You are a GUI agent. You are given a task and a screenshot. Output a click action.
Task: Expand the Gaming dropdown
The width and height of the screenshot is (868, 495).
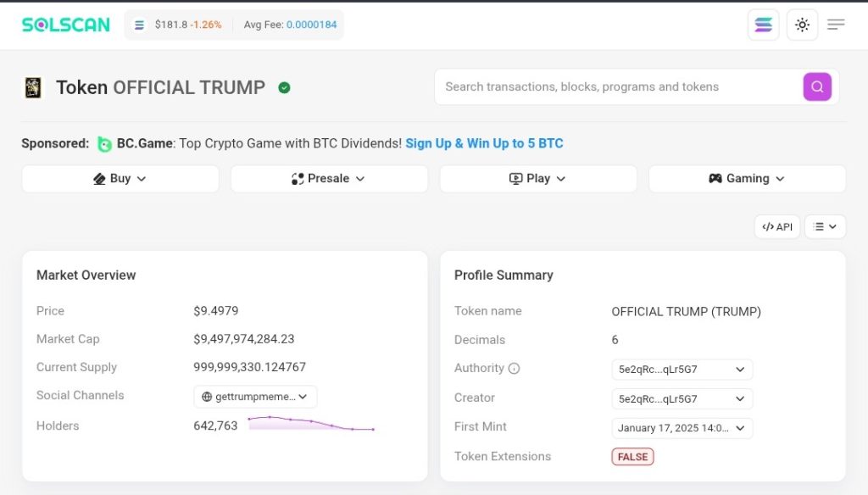[x=747, y=179]
